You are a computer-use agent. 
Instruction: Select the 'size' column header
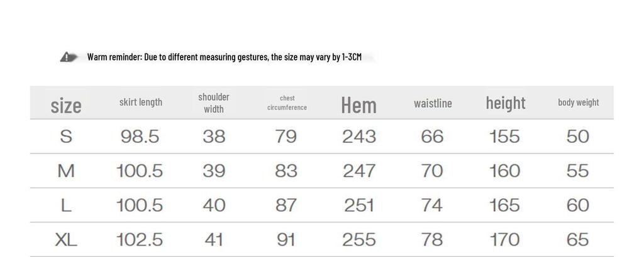pos(66,105)
